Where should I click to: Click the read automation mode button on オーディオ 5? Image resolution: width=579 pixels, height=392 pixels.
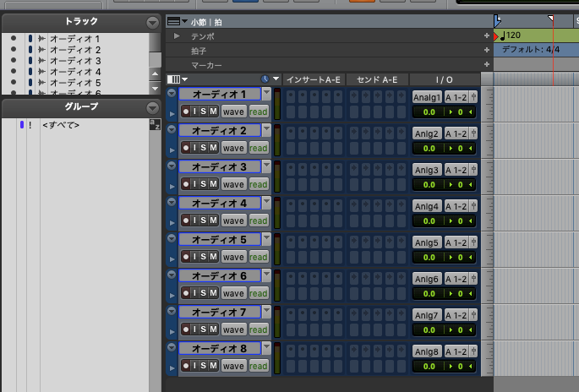point(258,257)
